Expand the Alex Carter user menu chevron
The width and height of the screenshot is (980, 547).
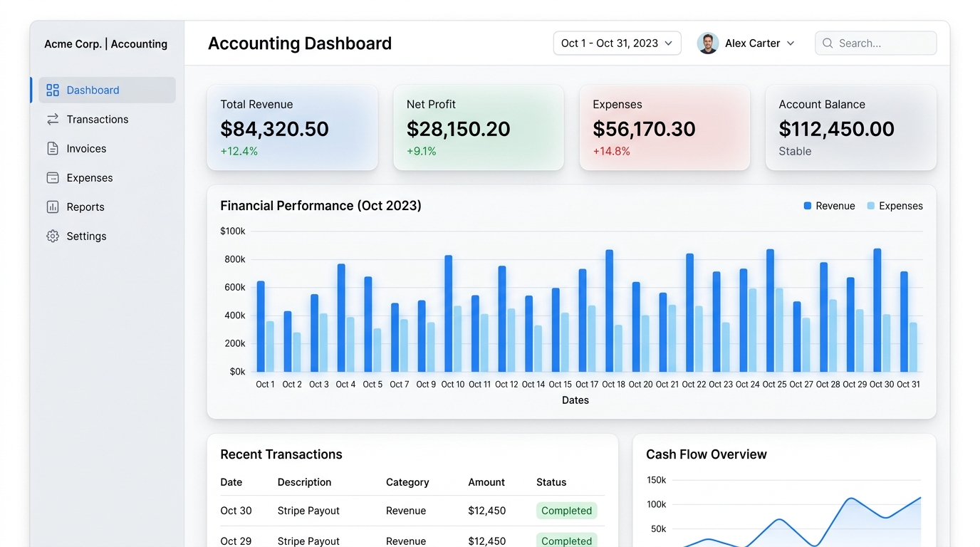[791, 43]
